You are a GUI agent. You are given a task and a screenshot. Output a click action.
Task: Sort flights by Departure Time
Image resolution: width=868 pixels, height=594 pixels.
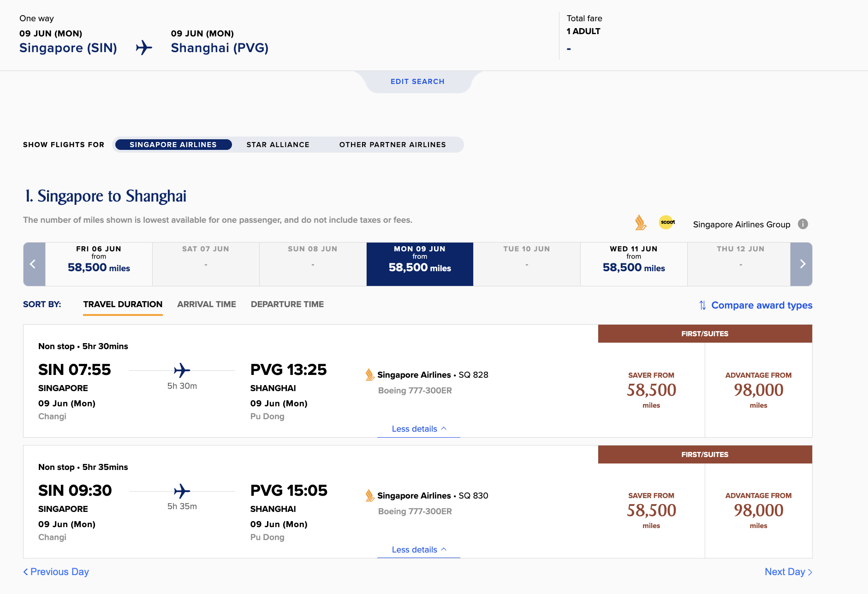(x=287, y=304)
